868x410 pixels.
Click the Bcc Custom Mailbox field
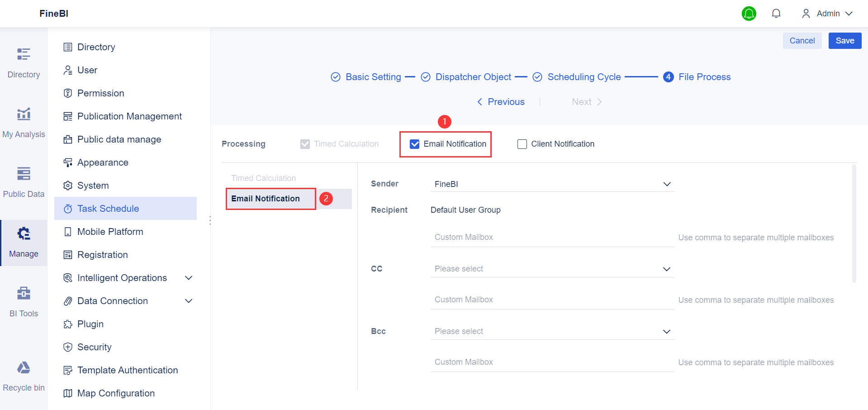(x=552, y=362)
